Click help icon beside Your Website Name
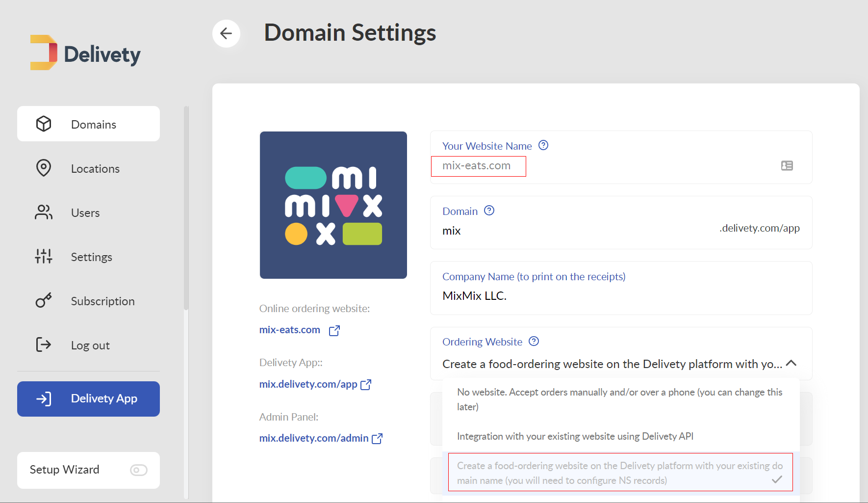868x503 pixels. 543,145
